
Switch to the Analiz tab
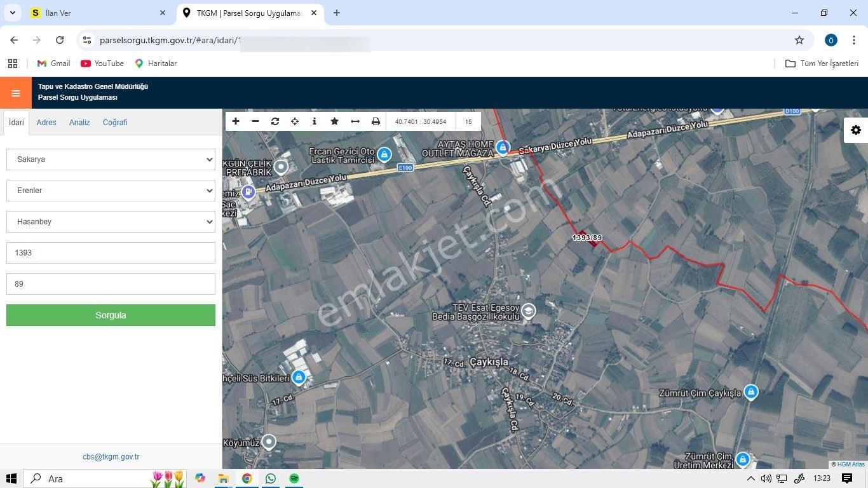[79, 122]
